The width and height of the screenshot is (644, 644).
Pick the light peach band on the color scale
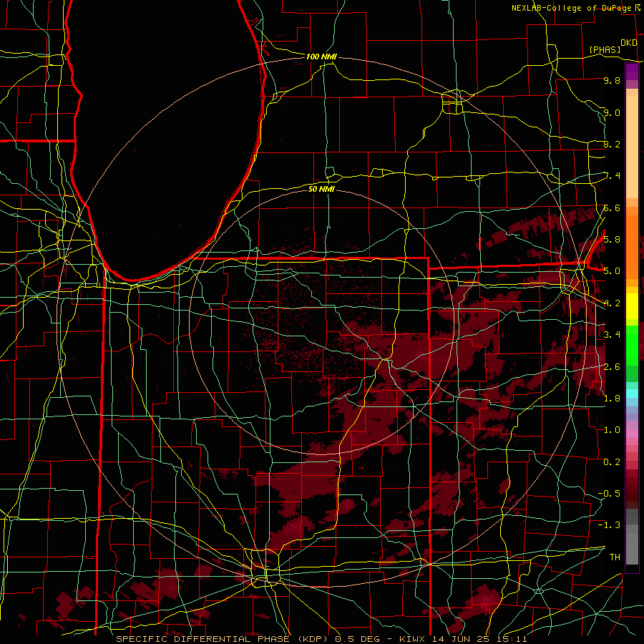point(632,147)
